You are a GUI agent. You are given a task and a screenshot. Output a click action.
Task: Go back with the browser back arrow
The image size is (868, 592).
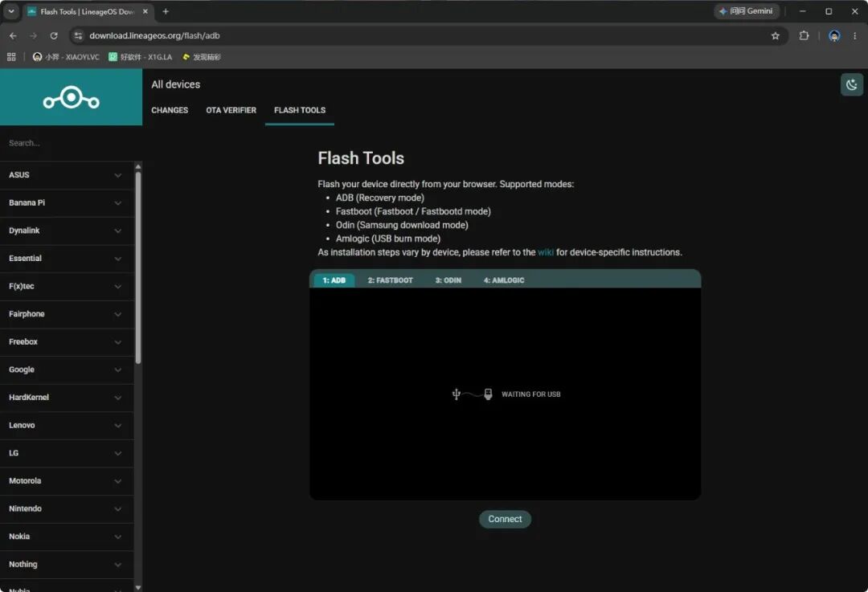click(13, 35)
